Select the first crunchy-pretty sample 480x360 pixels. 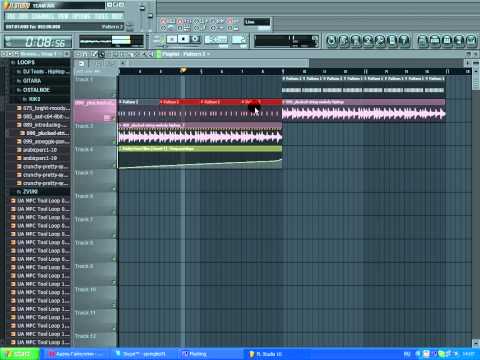(x=44, y=167)
